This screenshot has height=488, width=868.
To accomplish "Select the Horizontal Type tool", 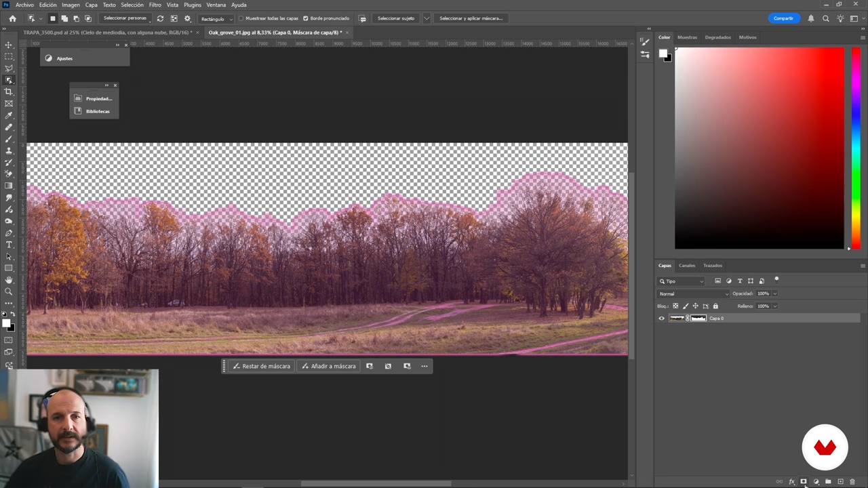I will (9, 245).
